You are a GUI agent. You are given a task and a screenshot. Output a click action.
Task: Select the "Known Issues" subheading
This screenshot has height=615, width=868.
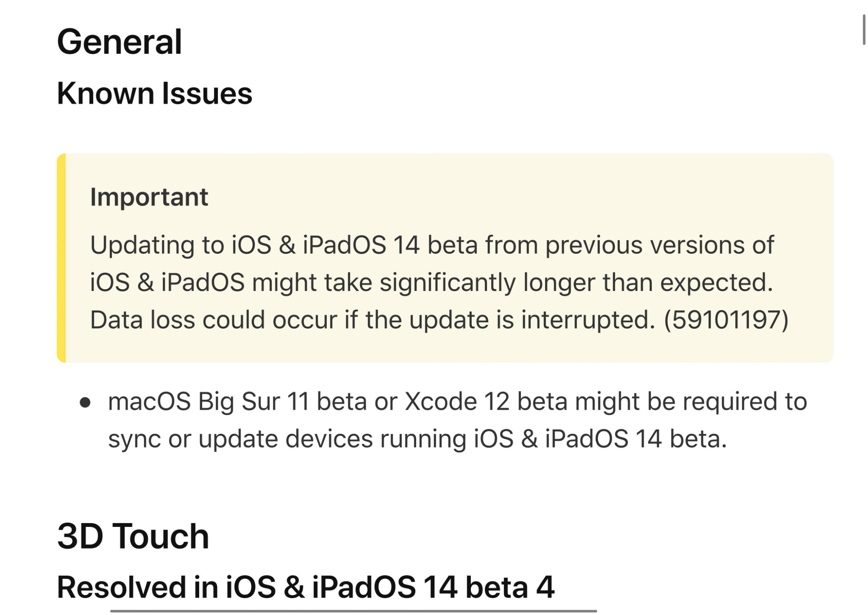click(155, 94)
